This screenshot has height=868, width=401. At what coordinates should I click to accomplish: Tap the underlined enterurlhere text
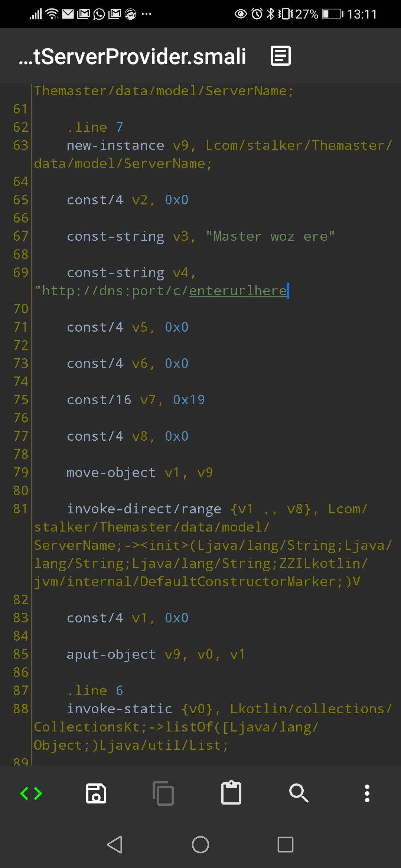(238, 291)
